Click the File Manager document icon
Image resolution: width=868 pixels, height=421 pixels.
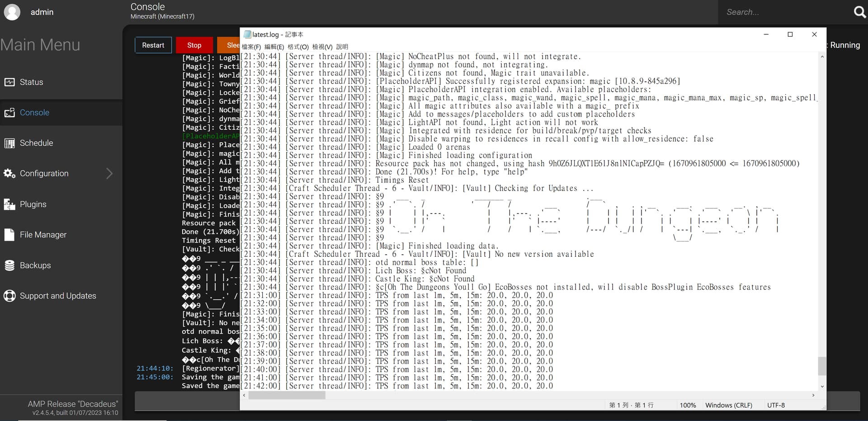tap(9, 235)
